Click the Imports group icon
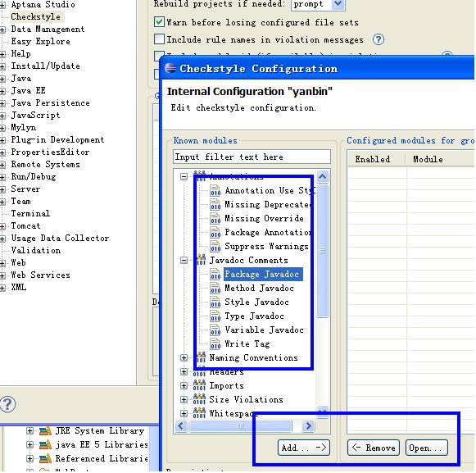The height and width of the screenshot is (473, 476). point(199,385)
